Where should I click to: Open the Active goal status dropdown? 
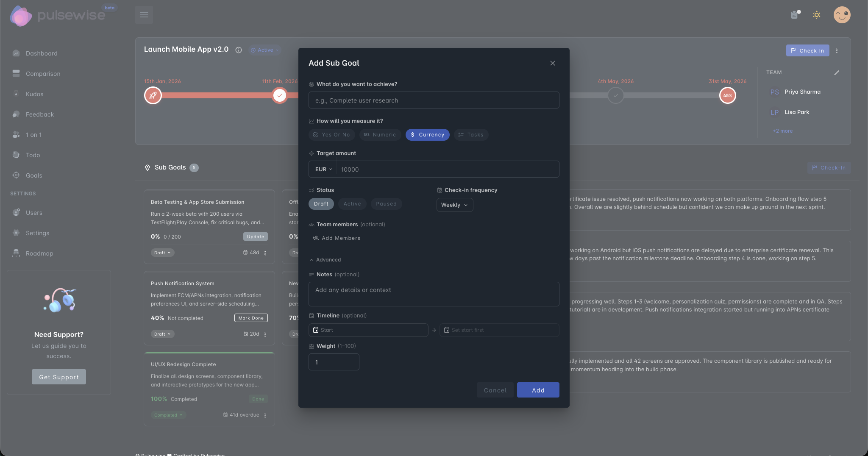[265, 50]
